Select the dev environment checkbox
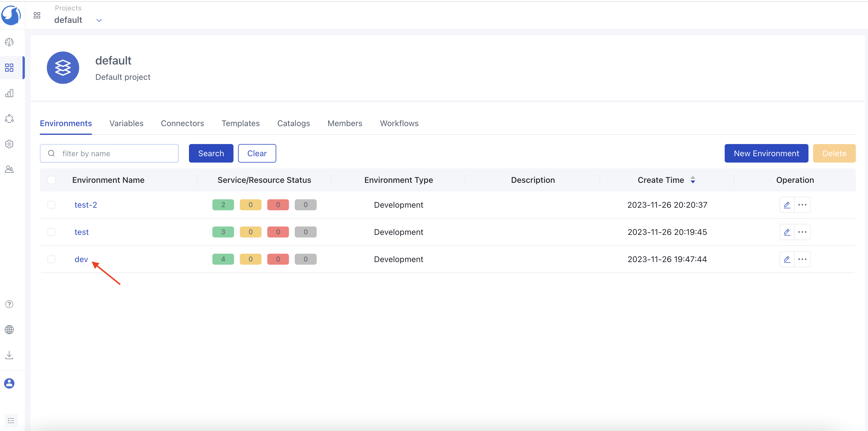Viewport: 868px width, 431px height. (x=51, y=259)
